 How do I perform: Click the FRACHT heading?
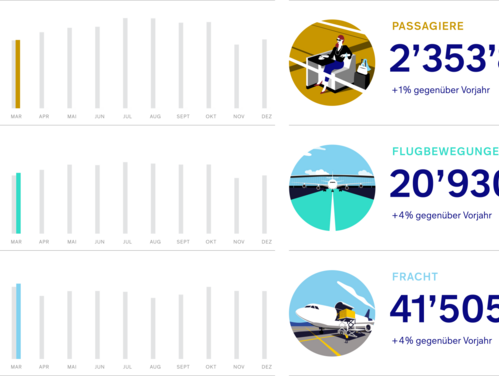[x=415, y=277]
